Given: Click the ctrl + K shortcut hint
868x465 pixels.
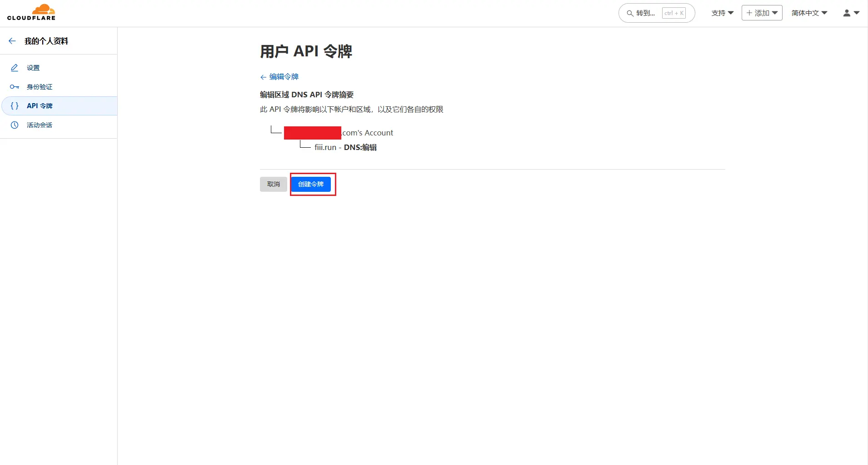Looking at the screenshot, I should tap(674, 13).
